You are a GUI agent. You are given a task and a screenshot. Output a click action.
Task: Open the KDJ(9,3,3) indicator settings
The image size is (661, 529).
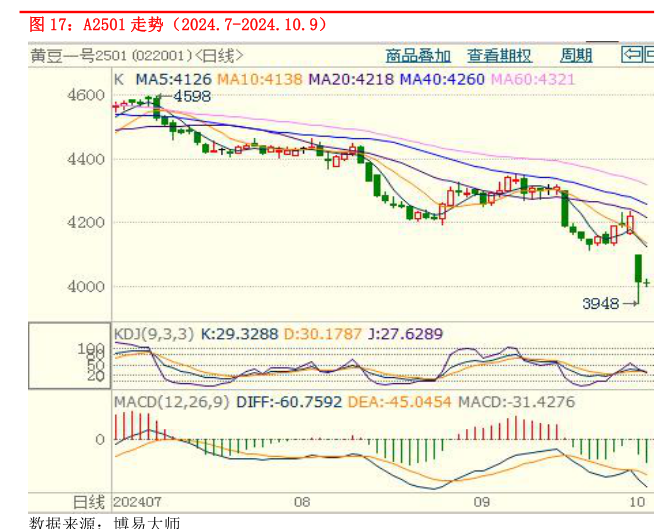point(154,334)
